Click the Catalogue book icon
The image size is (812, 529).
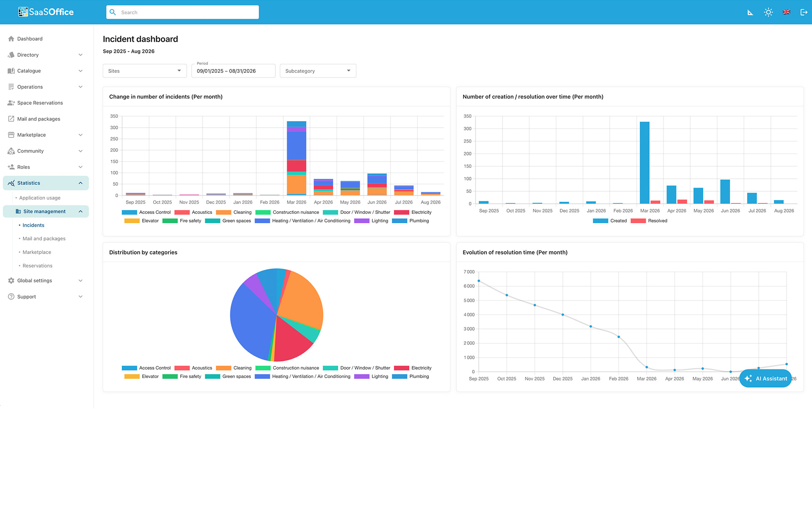11,71
